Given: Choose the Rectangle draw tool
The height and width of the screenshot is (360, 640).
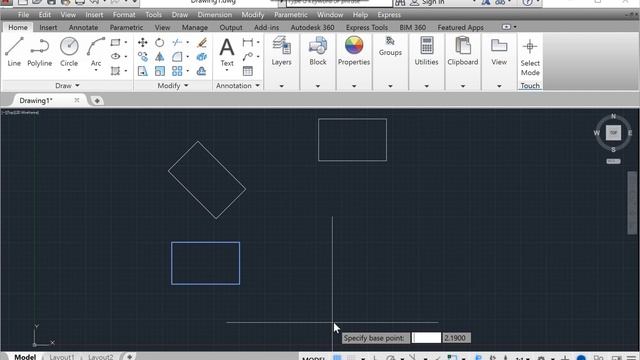Looking at the screenshot, I should click(x=116, y=42).
